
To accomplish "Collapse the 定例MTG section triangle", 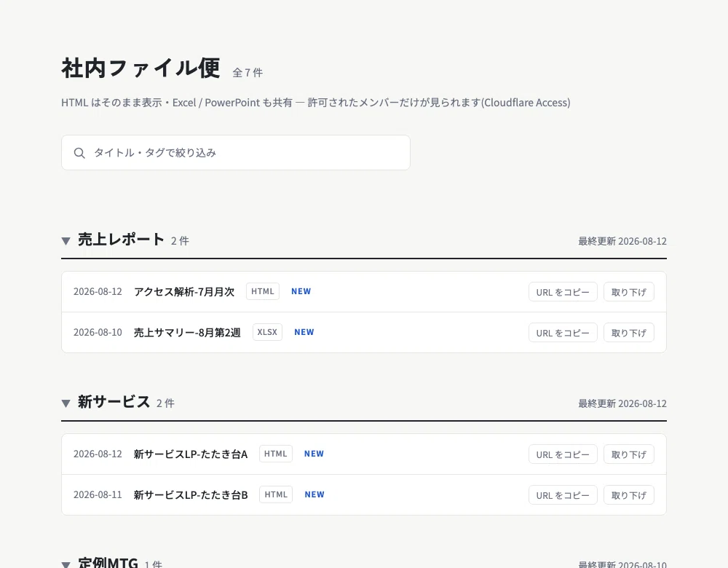I will (66, 564).
